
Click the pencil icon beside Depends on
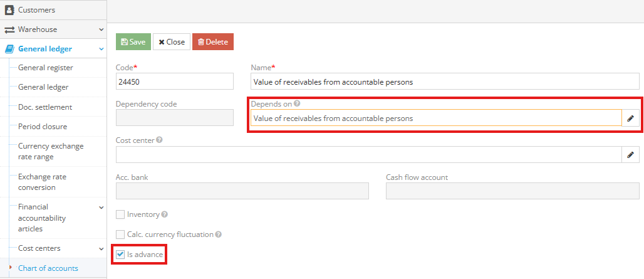point(631,118)
